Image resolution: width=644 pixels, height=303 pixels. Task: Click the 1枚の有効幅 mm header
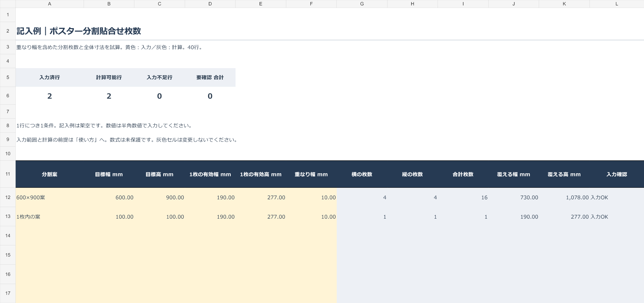tap(210, 174)
